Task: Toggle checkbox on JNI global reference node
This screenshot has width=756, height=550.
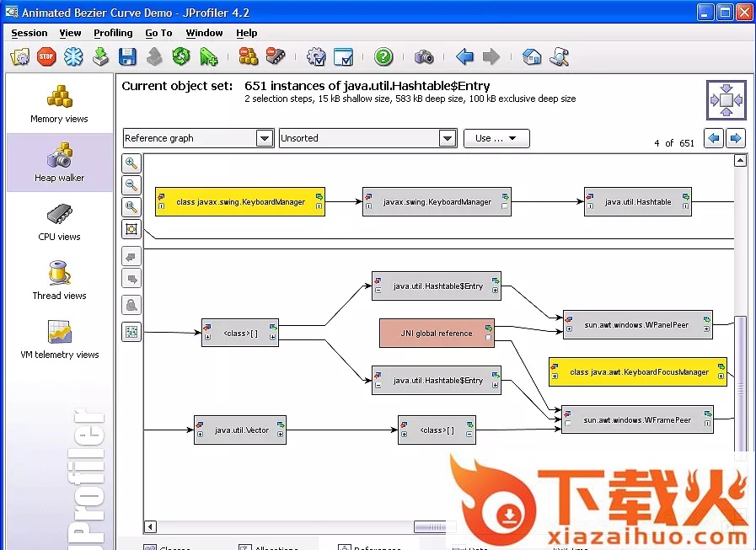Action: tap(489, 338)
